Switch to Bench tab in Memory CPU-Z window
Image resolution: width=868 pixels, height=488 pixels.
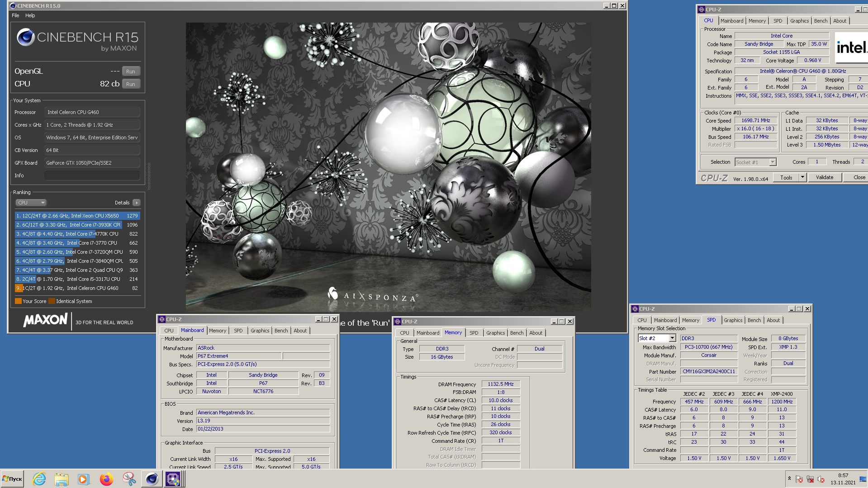(517, 333)
